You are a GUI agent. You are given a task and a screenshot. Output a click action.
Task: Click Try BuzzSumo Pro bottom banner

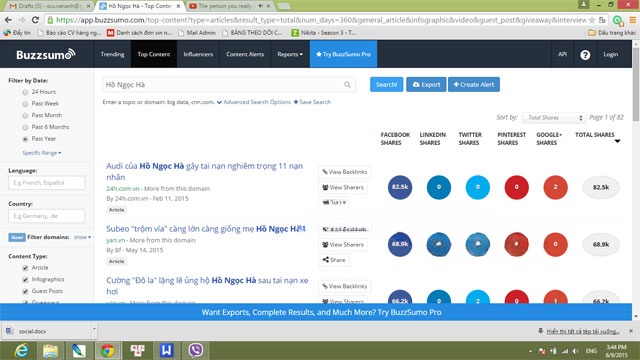click(321, 312)
